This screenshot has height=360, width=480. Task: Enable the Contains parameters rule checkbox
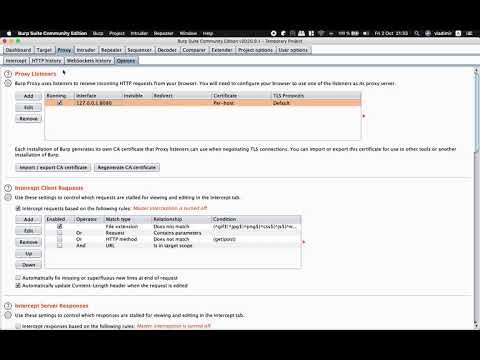[x=60, y=233]
